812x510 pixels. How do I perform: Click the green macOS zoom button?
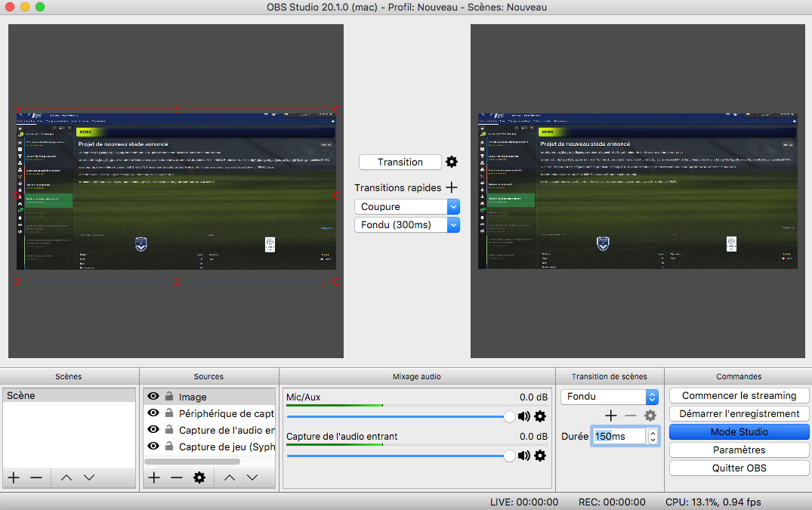point(40,7)
